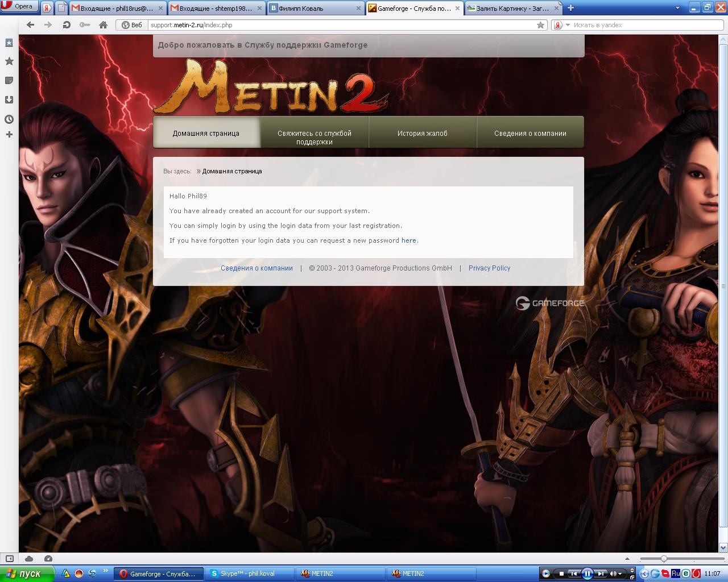Open the Notes sidebar panel
This screenshot has height=582, width=728.
[9, 81]
